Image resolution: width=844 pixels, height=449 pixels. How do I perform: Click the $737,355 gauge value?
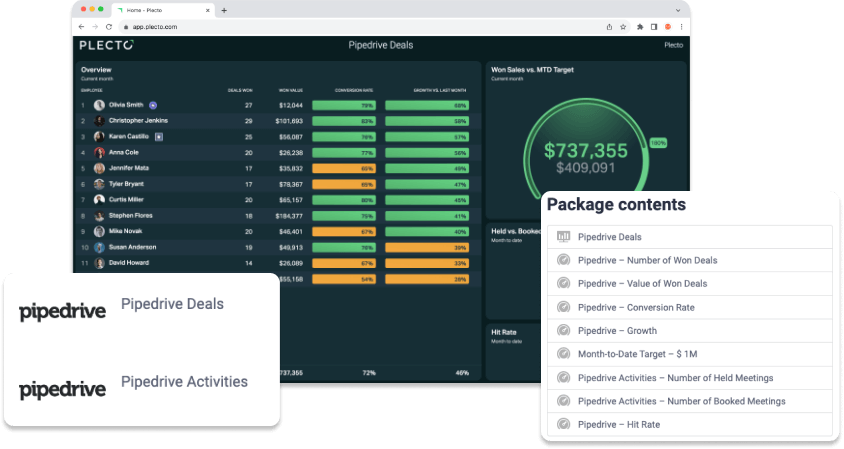tap(586, 151)
